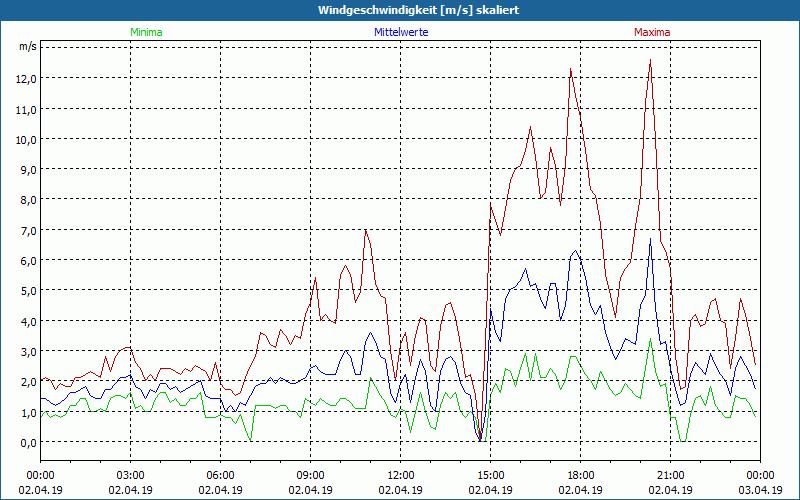Click the 1,0 y-axis value
The width and height of the screenshot is (800, 500).
click(29, 412)
